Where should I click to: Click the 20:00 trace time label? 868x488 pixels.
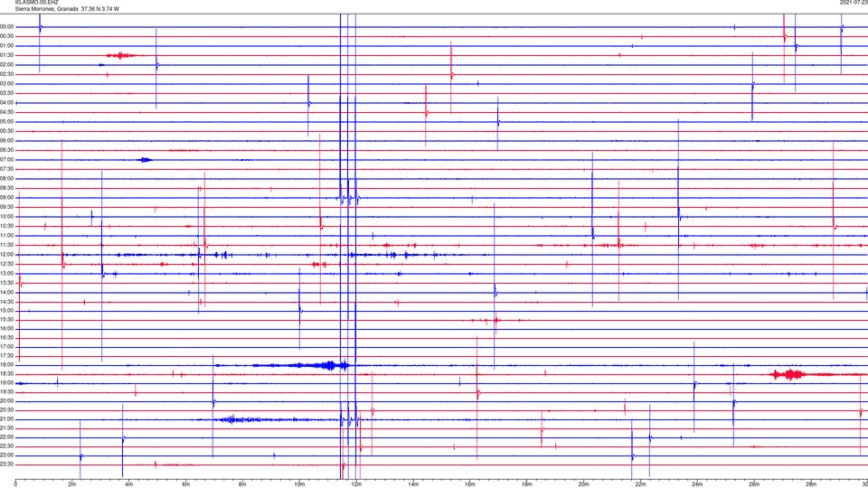tap(7, 401)
